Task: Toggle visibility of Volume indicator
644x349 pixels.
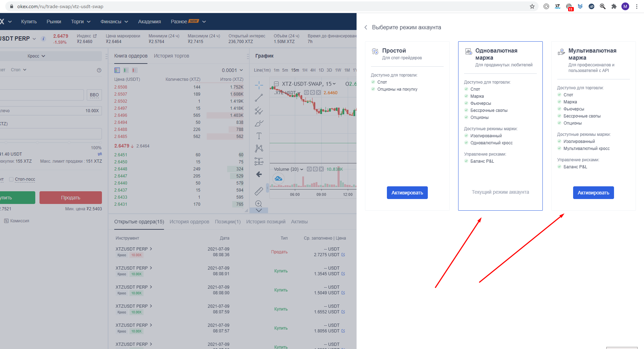Action: point(309,169)
